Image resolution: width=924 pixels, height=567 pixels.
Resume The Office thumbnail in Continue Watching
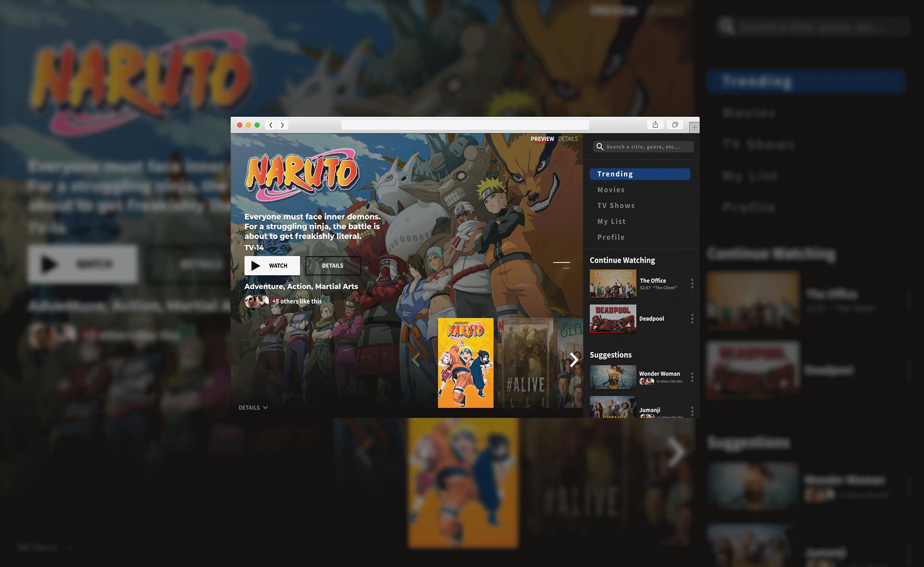coord(613,284)
